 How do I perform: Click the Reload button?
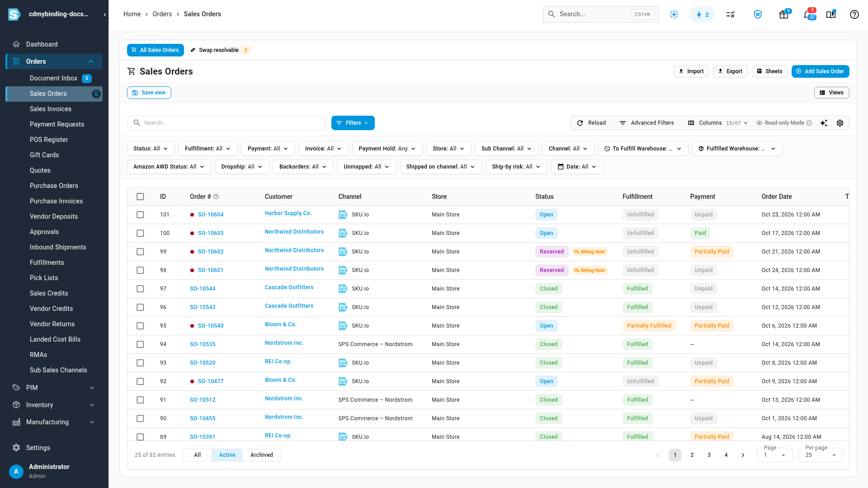click(x=591, y=123)
